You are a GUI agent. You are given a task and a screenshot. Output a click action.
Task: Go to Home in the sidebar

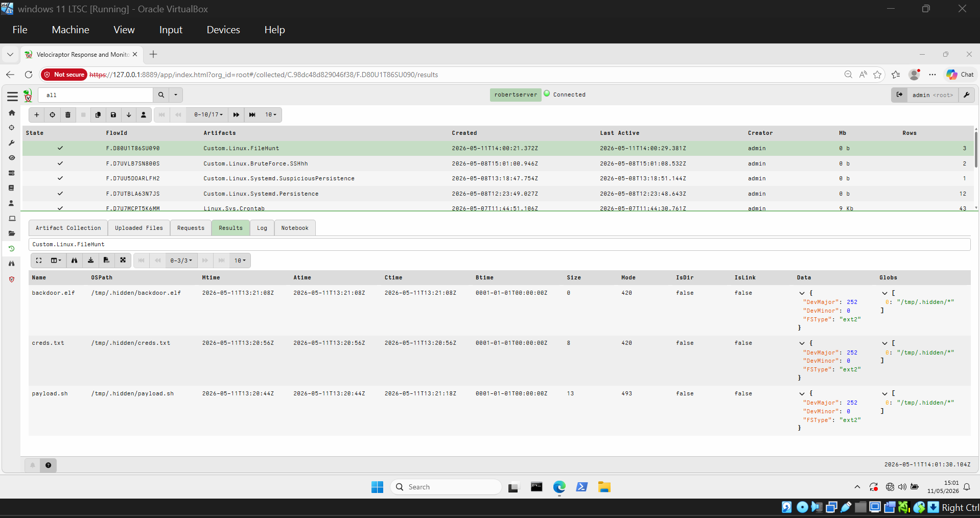(12, 113)
